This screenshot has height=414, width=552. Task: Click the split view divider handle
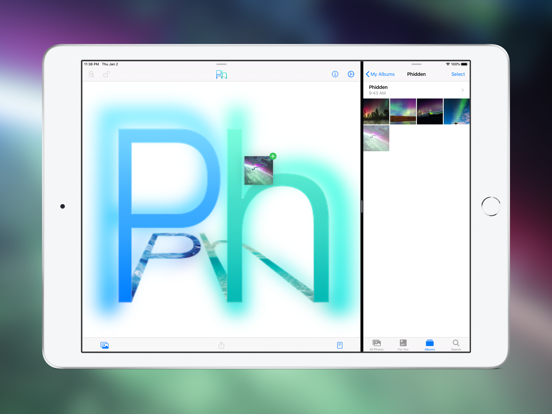coord(362,206)
